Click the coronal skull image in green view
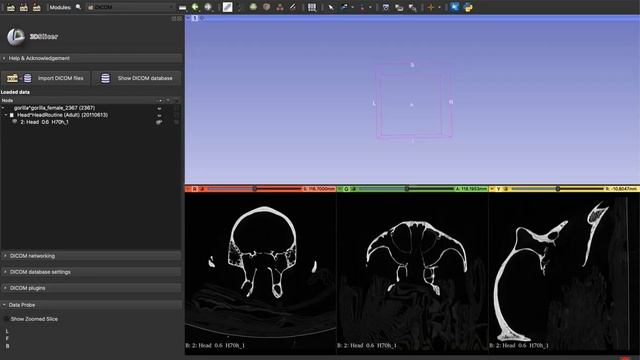640x360 pixels. click(416, 257)
